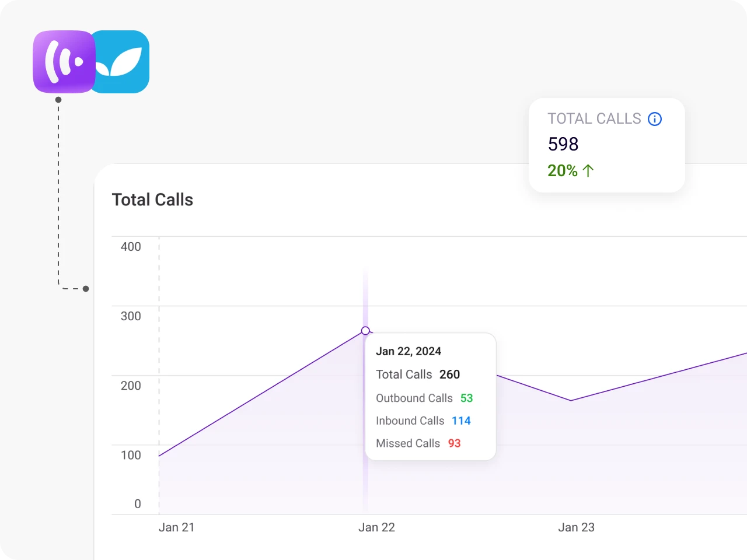The width and height of the screenshot is (747, 560).
Task: Click the Jan 23 x-axis label
Action: click(576, 527)
